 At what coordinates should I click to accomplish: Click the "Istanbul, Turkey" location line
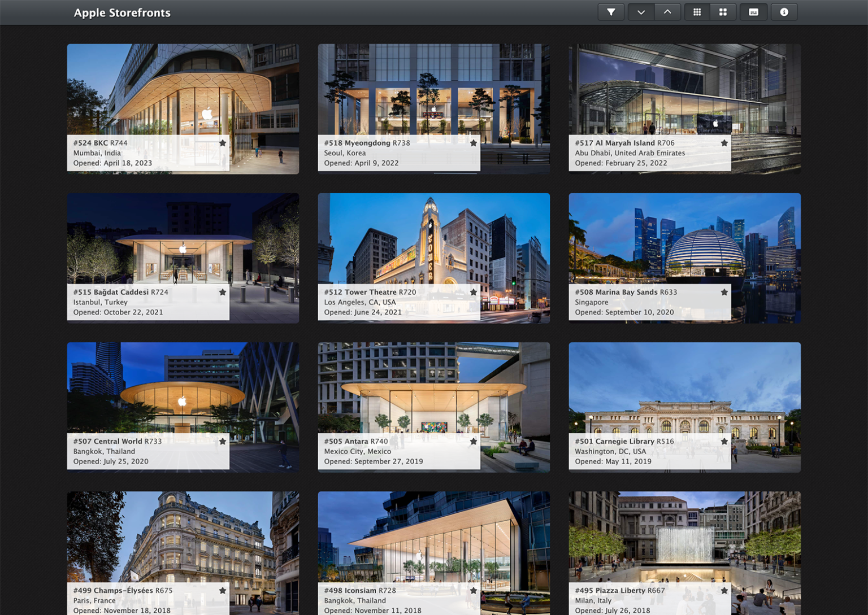pyautogui.click(x=101, y=302)
